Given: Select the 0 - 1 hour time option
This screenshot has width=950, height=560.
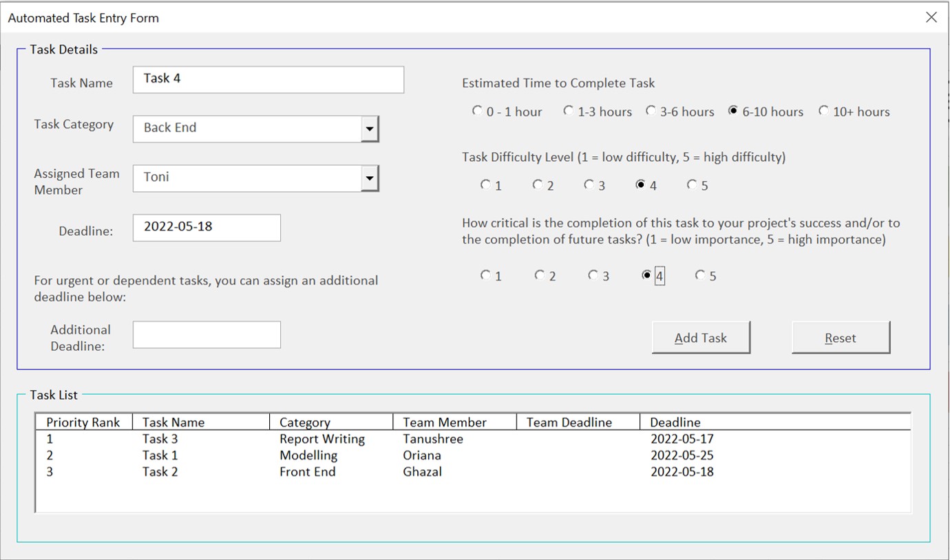Looking at the screenshot, I should (x=478, y=111).
